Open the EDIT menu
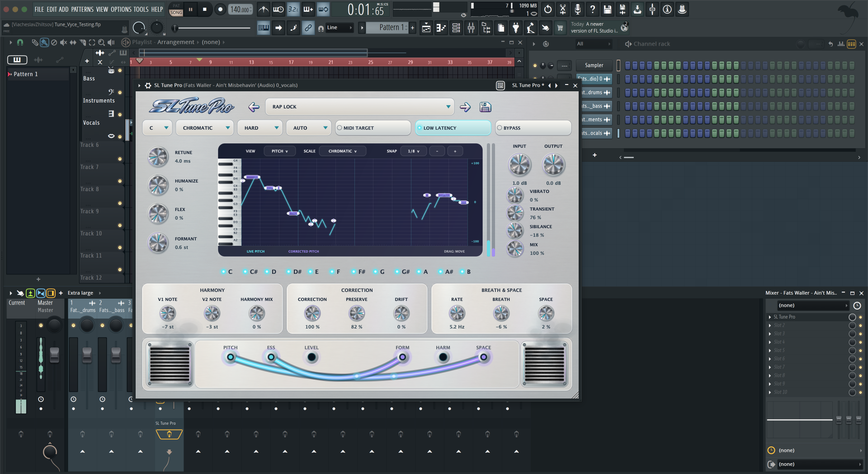 (x=52, y=9)
